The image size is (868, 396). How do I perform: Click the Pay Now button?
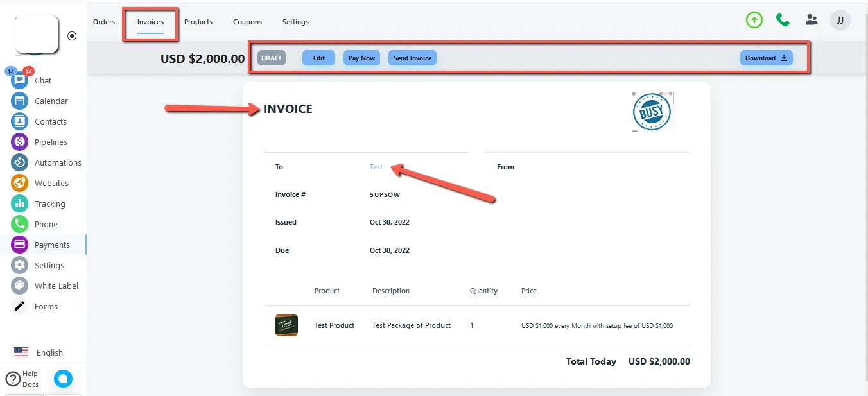361,58
